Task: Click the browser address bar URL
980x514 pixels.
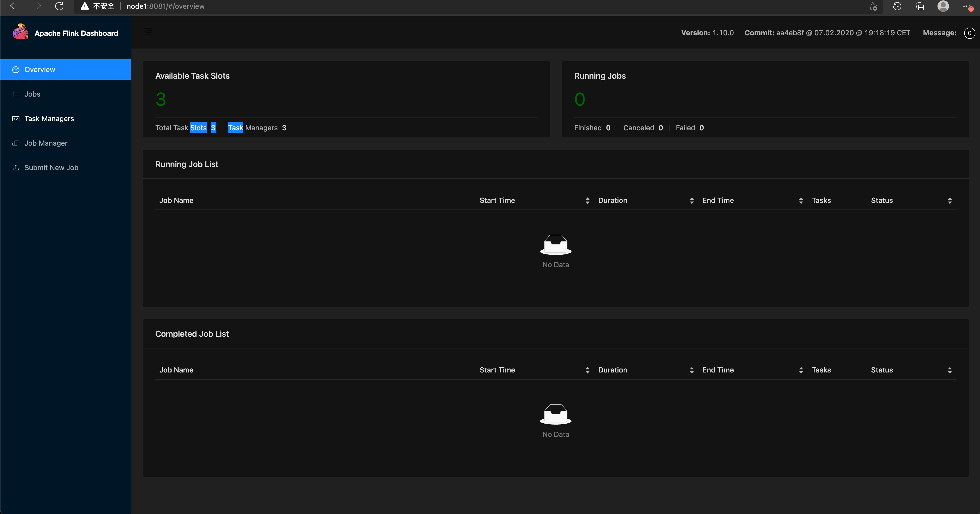Action: click(x=165, y=6)
